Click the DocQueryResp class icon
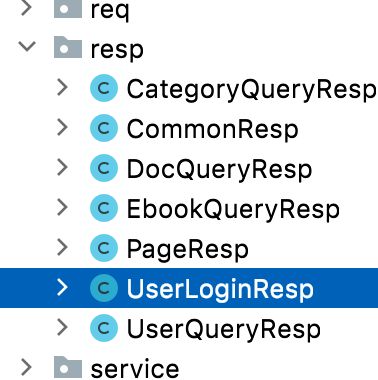 tap(104, 168)
